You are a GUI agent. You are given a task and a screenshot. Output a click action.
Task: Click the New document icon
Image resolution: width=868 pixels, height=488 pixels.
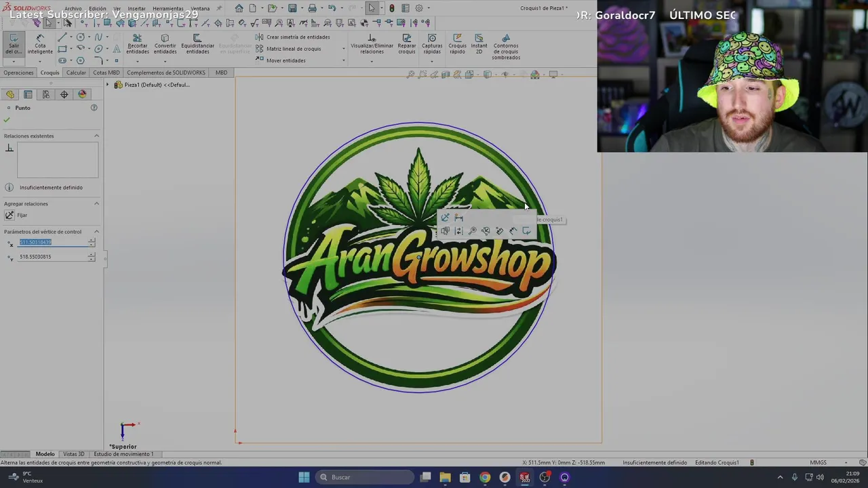pos(252,8)
